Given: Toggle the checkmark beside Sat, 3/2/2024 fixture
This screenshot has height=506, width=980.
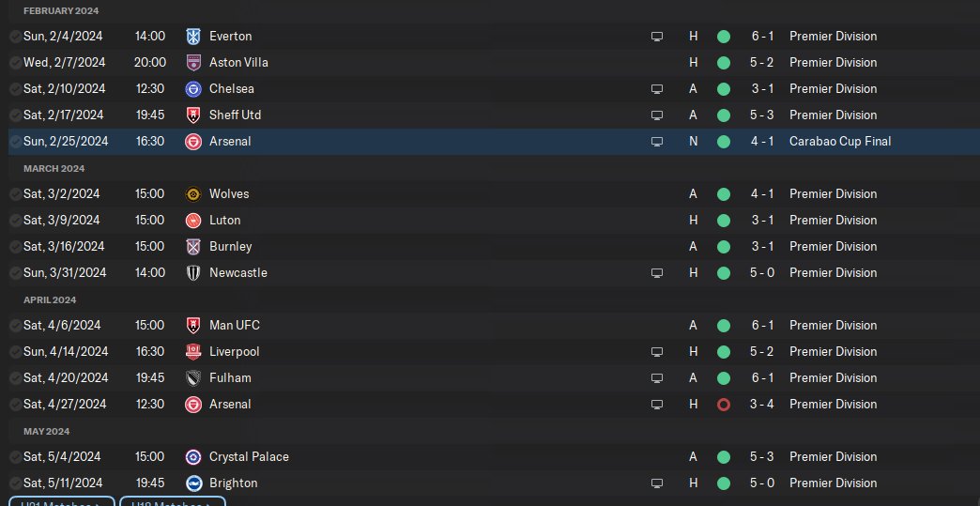Looking at the screenshot, I should [15, 194].
